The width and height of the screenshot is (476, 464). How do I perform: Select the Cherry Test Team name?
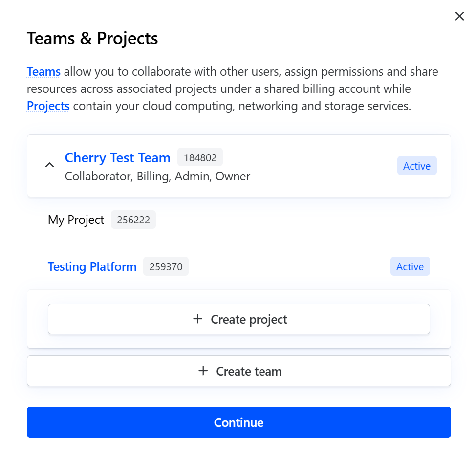pyautogui.click(x=117, y=158)
